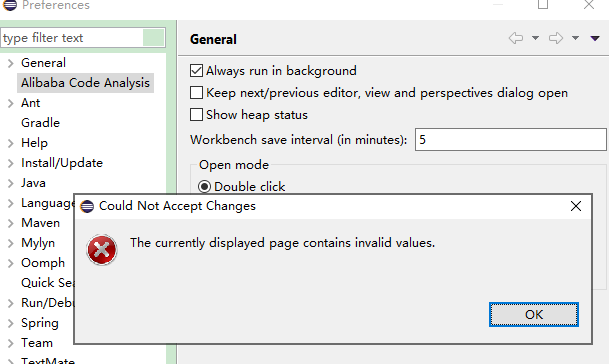Select Ant in the preferences tree

pyautogui.click(x=31, y=103)
